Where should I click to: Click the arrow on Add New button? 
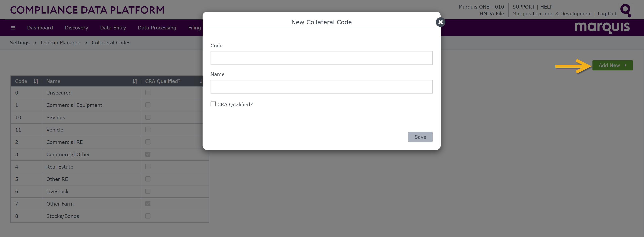pos(625,65)
